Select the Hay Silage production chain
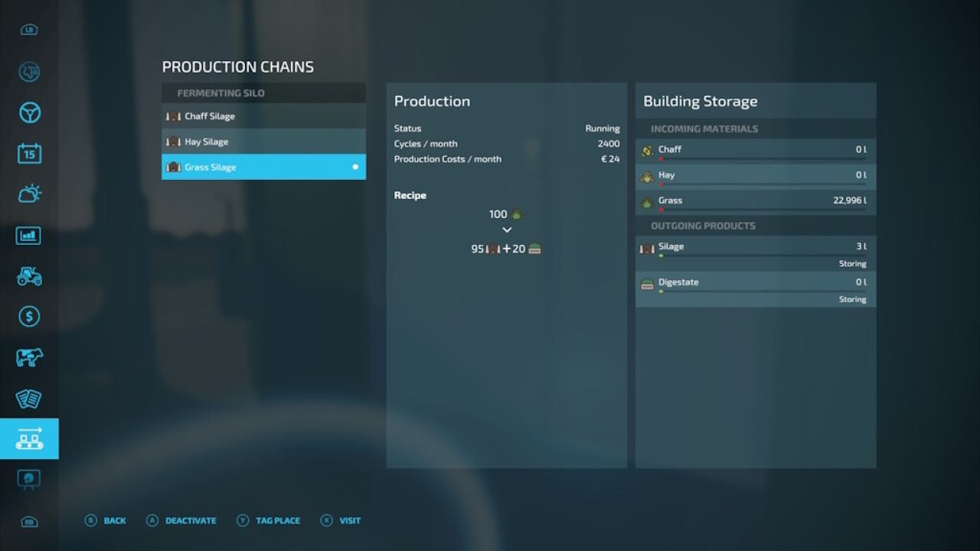This screenshot has width=980, height=551. coord(263,142)
